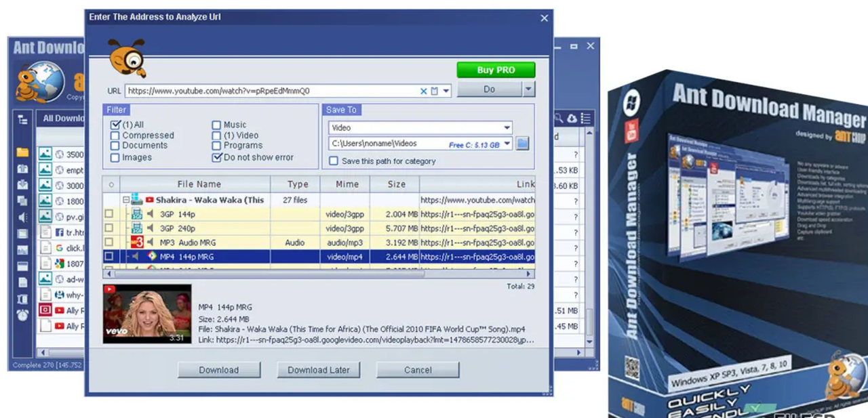
Task: Click the paste clipboard icon in URL field
Action: [x=435, y=91]
